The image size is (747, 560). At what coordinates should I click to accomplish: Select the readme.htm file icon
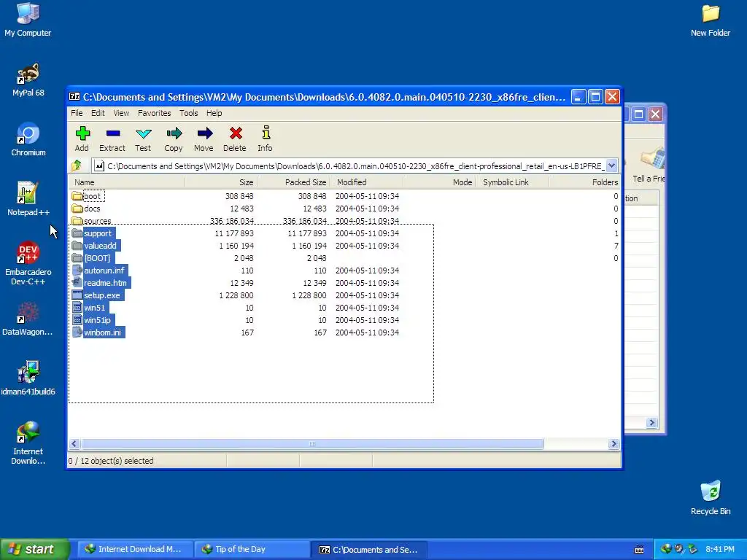coord(77,283)
